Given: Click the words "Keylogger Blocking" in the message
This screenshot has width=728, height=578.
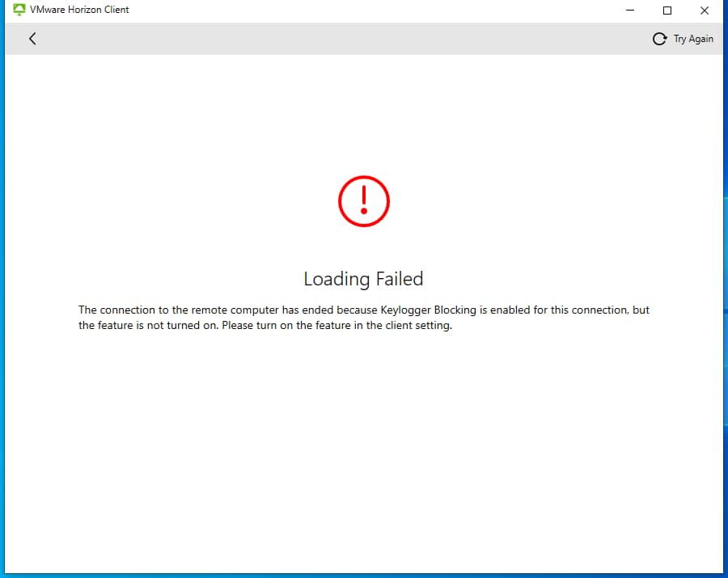Looking at the screenshot, I should [x=428, y=310].
